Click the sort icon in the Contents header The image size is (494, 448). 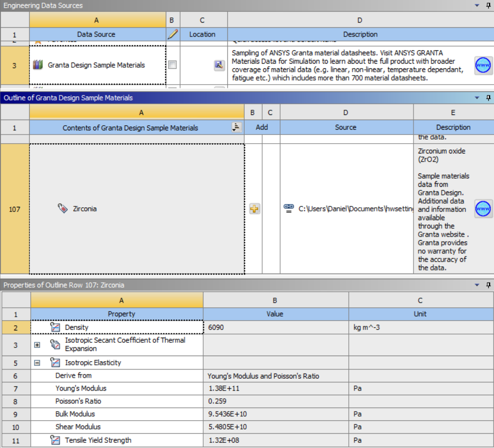click(x=236, y=127)
